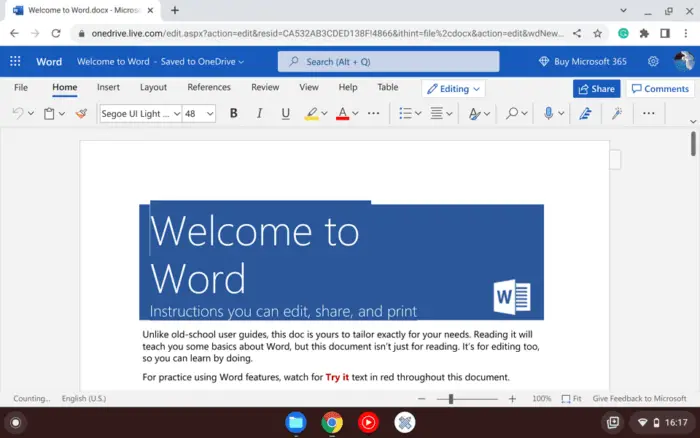Viewport: 700px width, 438px height.
Task: Open more ribbon commands ellipsis
Action: coord(649,113)
